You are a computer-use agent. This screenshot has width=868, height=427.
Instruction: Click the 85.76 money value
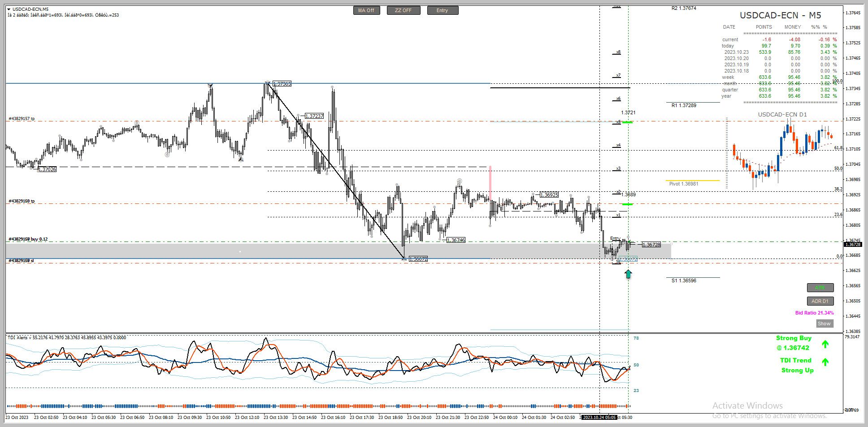pyautogui.click(x=794, y=52)
